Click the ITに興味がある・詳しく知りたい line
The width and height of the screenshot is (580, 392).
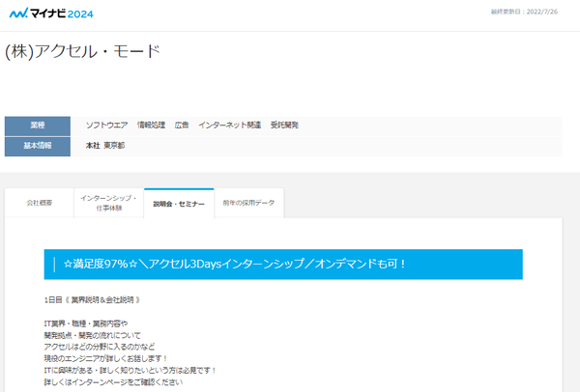pos(130,370)
